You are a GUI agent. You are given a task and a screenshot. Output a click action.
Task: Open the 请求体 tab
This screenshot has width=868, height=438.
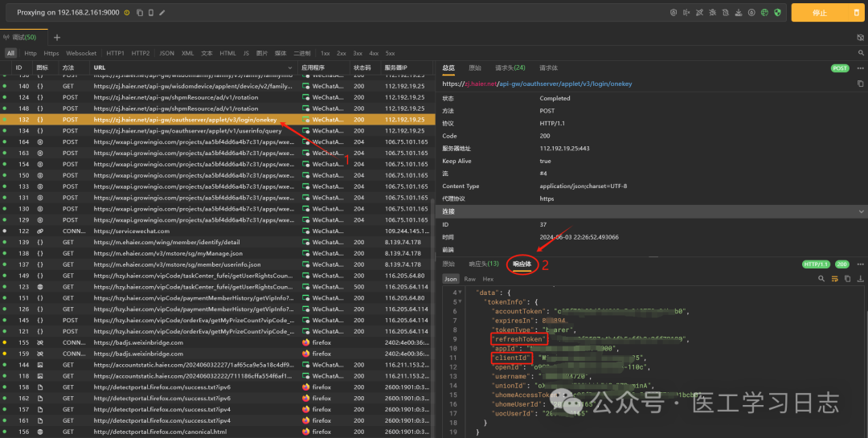click(549, 68)
